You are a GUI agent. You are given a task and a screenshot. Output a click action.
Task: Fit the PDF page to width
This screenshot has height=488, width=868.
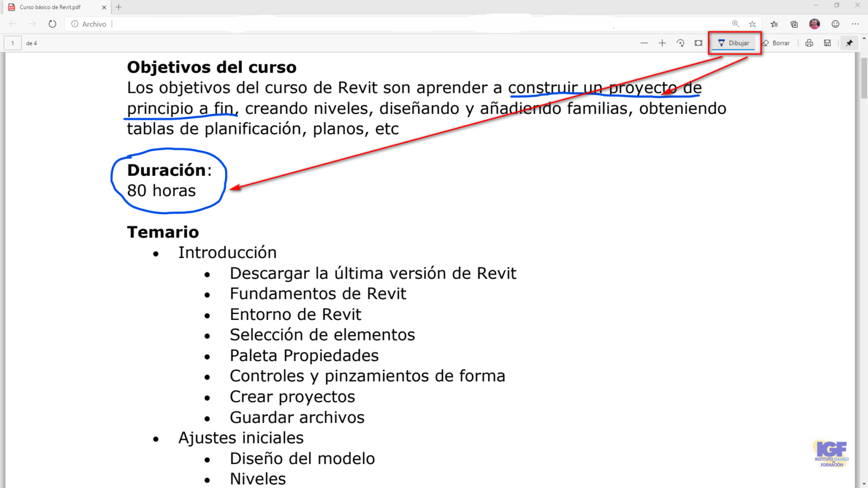(699, 43)
